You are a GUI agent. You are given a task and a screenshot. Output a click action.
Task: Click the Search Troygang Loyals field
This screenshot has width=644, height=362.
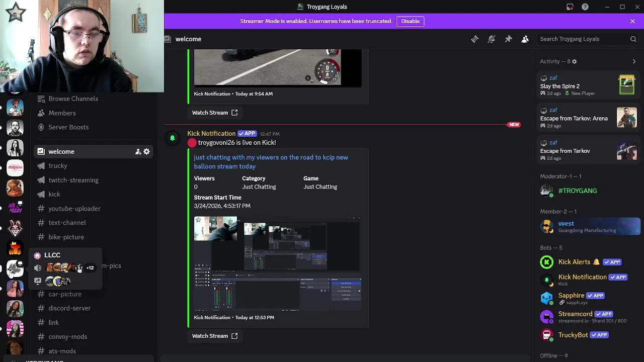[588, 39]
